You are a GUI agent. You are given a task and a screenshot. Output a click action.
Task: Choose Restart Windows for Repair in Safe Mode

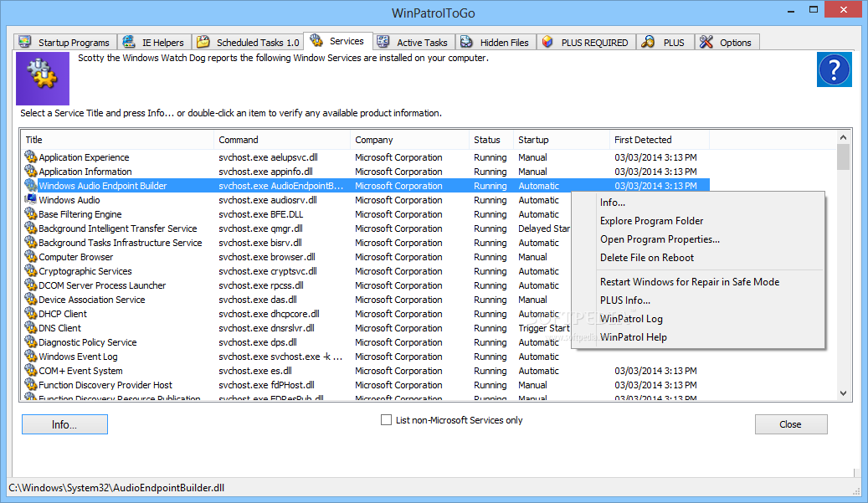pyautogui.click(x=698, y=282)
